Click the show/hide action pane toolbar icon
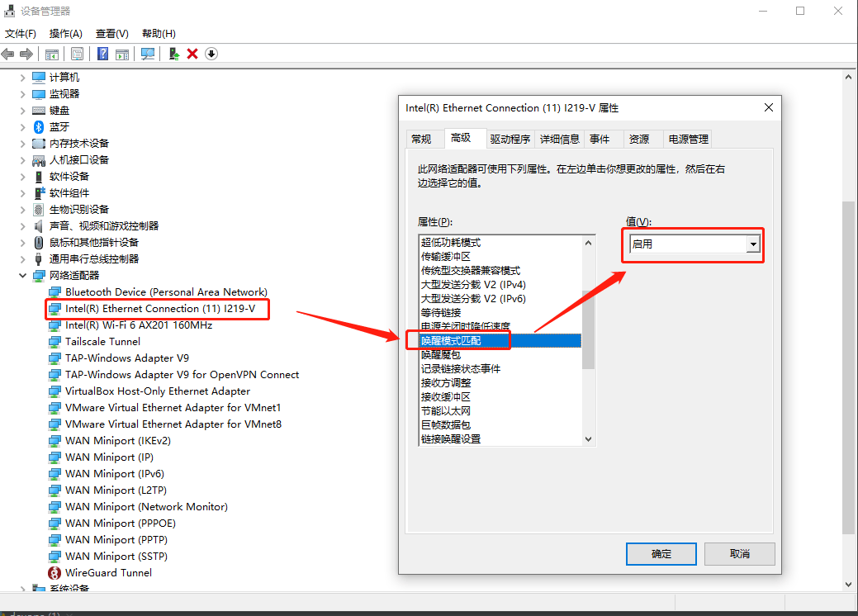858x616 pixels. coord(122,54)
